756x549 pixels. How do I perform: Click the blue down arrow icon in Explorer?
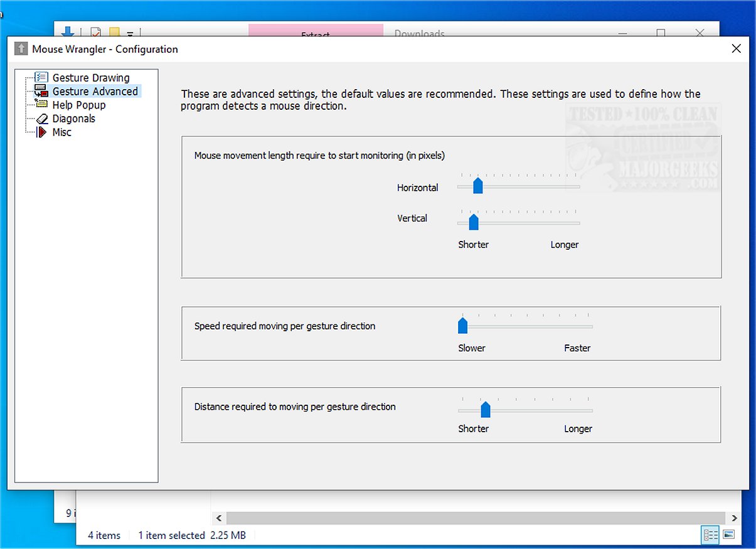68,31
